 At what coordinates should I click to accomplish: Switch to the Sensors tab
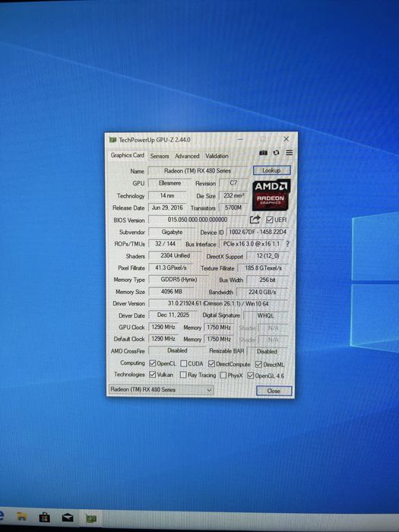(x=160, y=156)
